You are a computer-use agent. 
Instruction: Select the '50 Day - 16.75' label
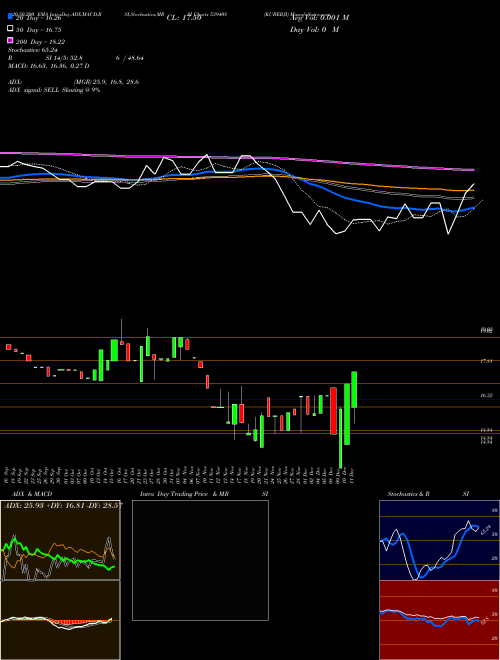[39, 30]
